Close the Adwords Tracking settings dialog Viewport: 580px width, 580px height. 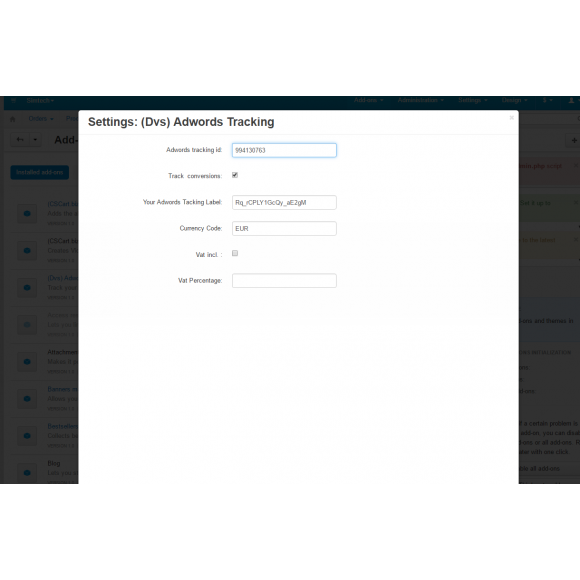pyautogui.click(x=512, y=118)
